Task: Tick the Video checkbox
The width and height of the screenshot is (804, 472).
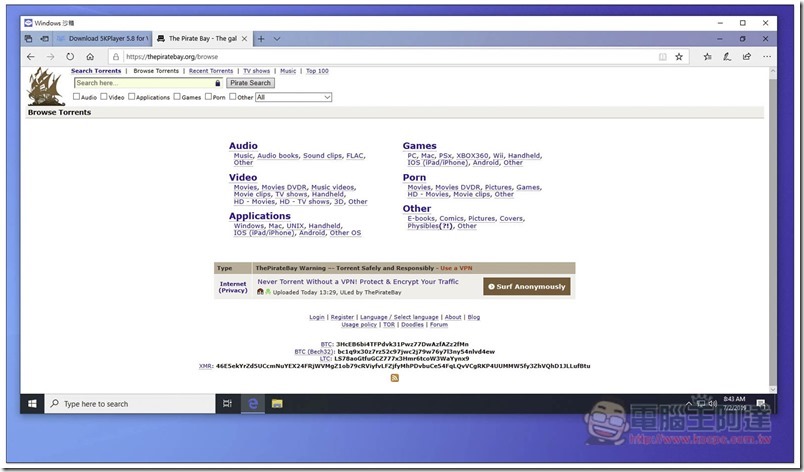Action: tap(104, 96)
